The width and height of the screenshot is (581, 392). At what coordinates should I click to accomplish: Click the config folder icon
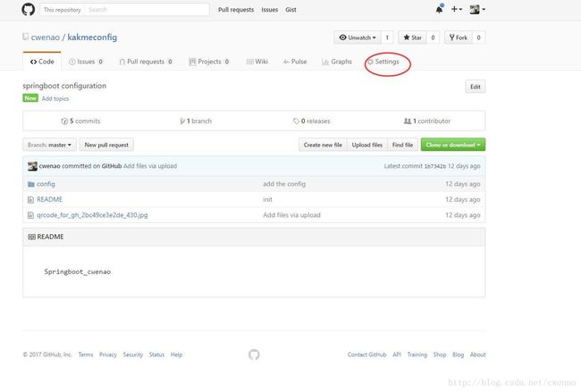pos(31,184)
